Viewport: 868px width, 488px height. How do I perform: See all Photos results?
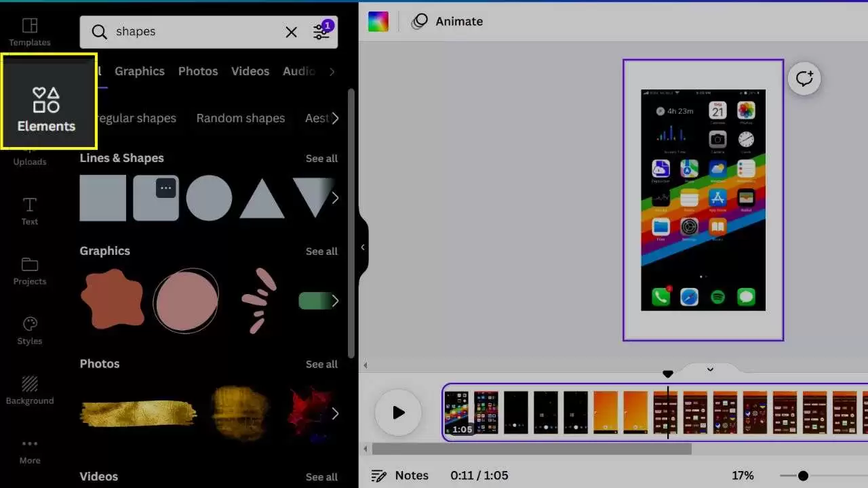coord(321,365)
